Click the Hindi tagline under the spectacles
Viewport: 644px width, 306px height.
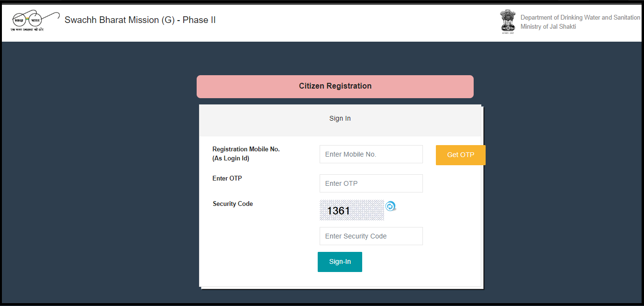tap(27, 30)
